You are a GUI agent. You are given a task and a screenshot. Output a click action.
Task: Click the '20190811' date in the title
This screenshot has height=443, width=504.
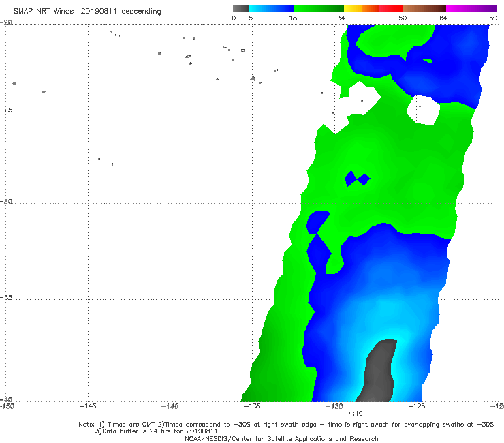point(99,11)
